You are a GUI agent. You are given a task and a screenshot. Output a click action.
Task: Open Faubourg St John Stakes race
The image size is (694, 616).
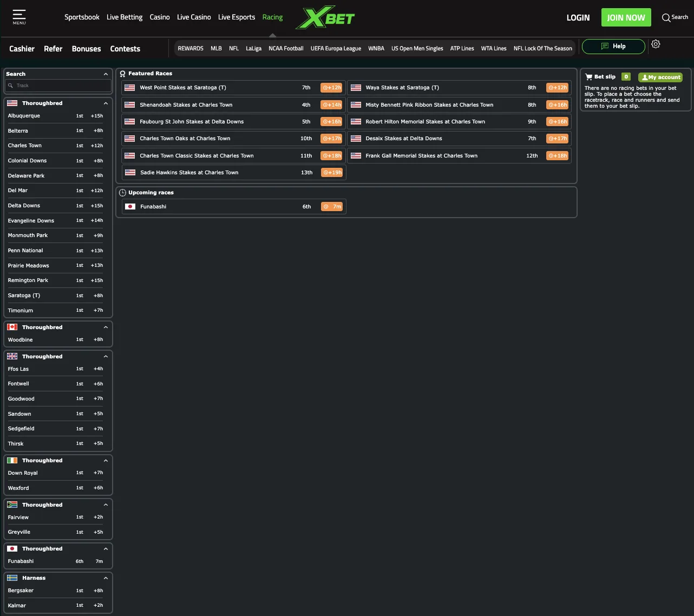[x=233, y=122]
